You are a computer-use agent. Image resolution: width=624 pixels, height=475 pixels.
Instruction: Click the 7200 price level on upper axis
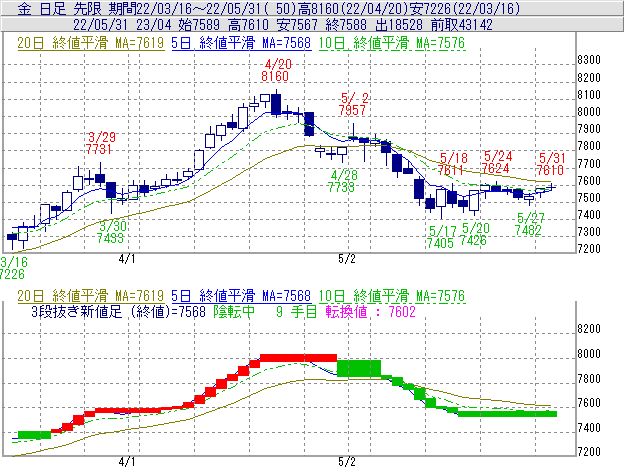pyautogui.click(x=589, y=249)
